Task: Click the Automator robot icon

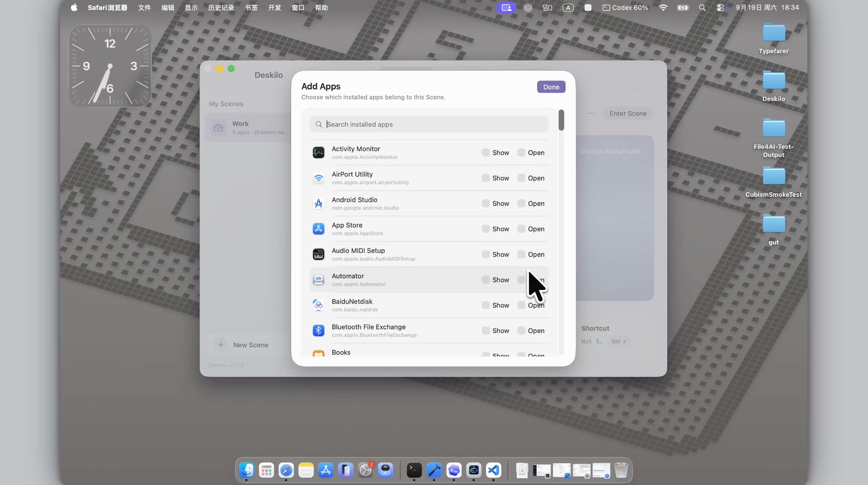Action: (318, 280)
